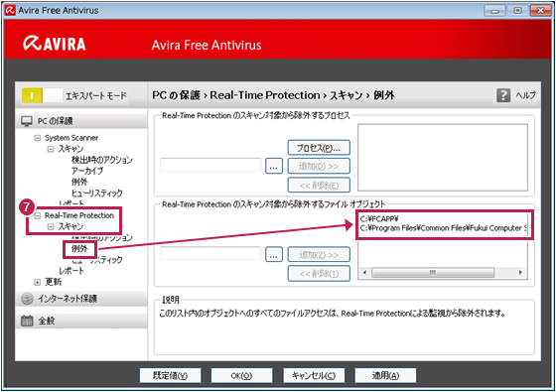Click the scroll left arrow in file list

point(364,273)
